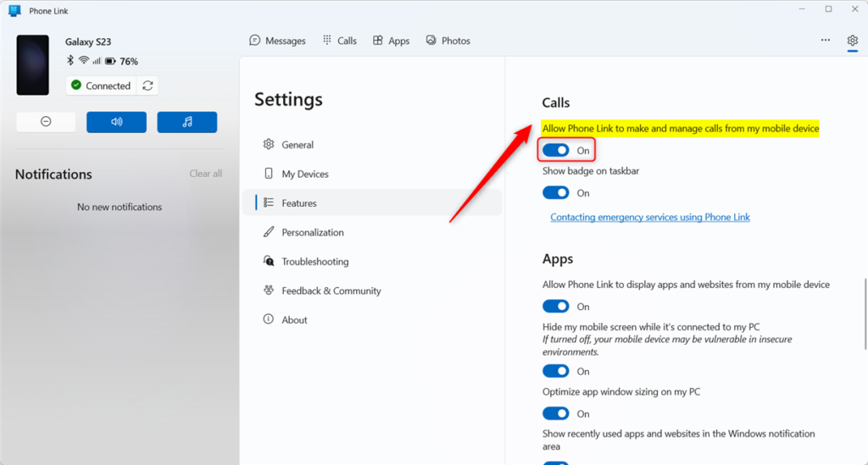Toggle Do Not Disturb button
868x465 pixels.
(x=46, y=122)
